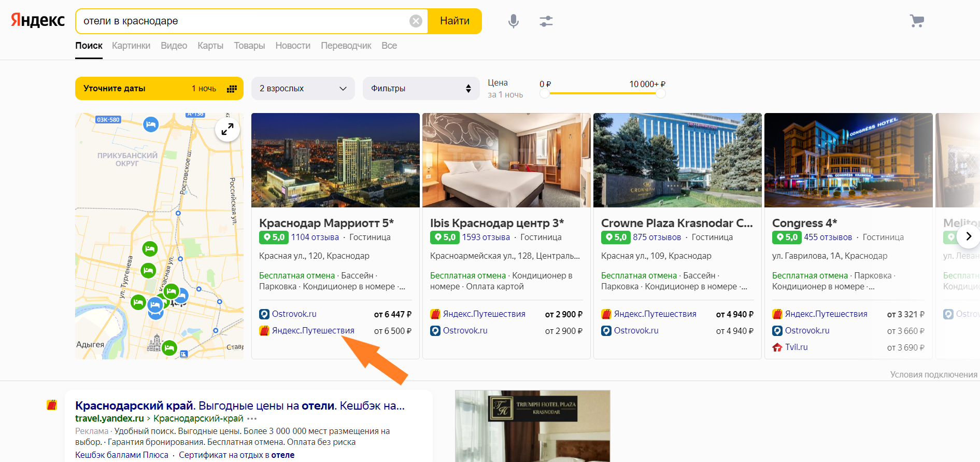This screenshot has height=462, width=980.
Task: Click the 5,0 rating badge of Congress
Action: click(x=787, y=237)
